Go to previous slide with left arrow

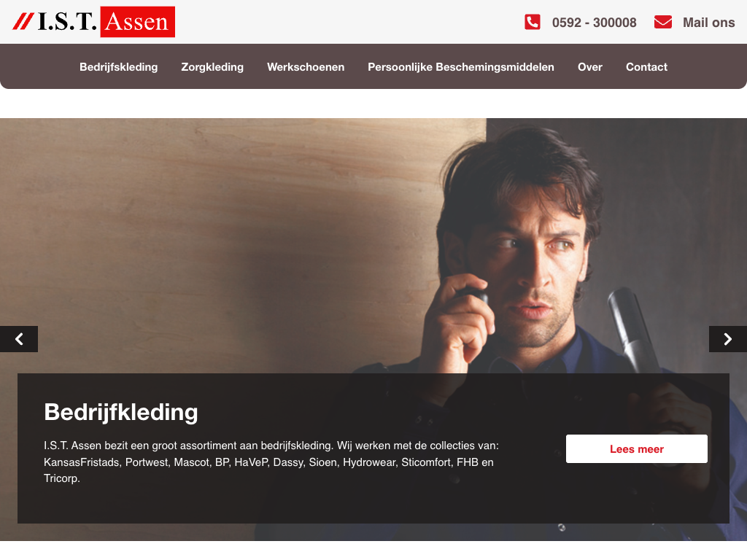click(18, 339)
